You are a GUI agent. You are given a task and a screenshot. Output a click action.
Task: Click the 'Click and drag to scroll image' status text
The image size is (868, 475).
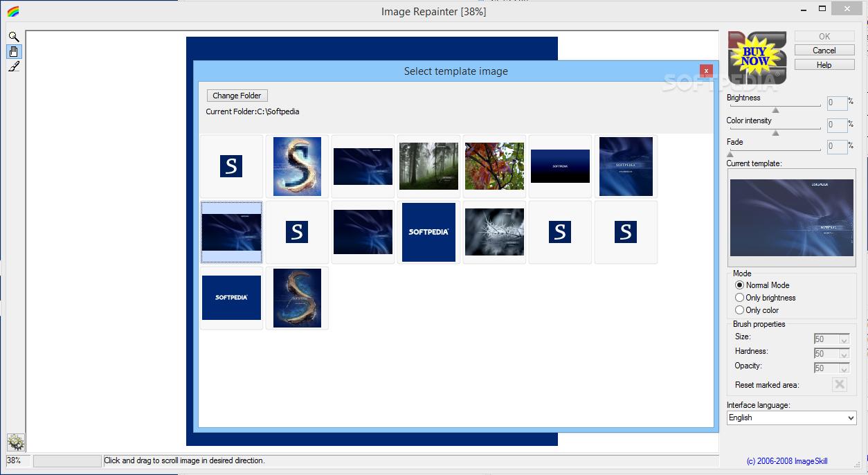[x=184, y=460]
